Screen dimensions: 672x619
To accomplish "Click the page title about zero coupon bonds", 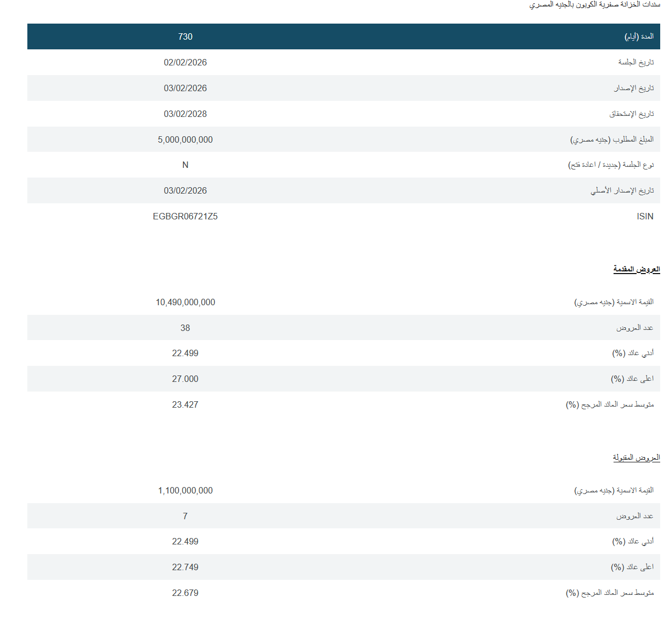I will click(594, 5).
